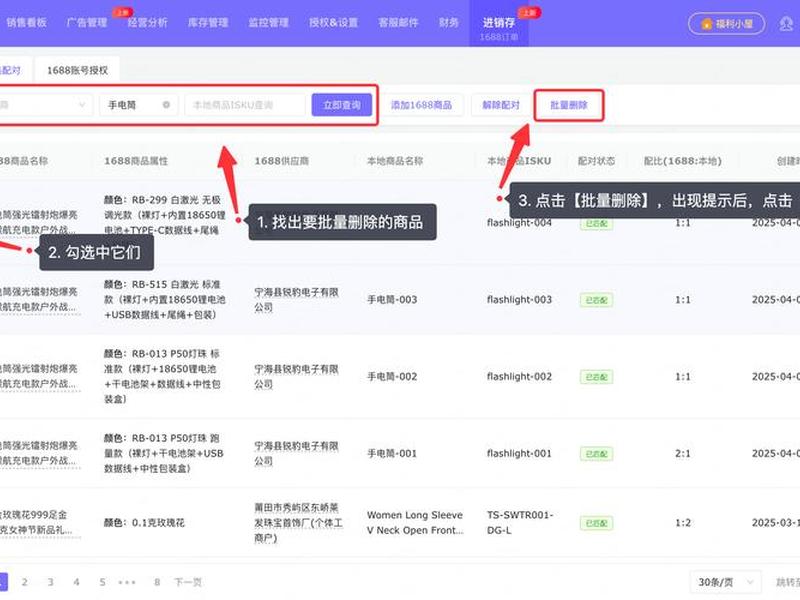Switch to the 1688账号授权 tab
The image size is (800, 600).
(x=78, y=70)
